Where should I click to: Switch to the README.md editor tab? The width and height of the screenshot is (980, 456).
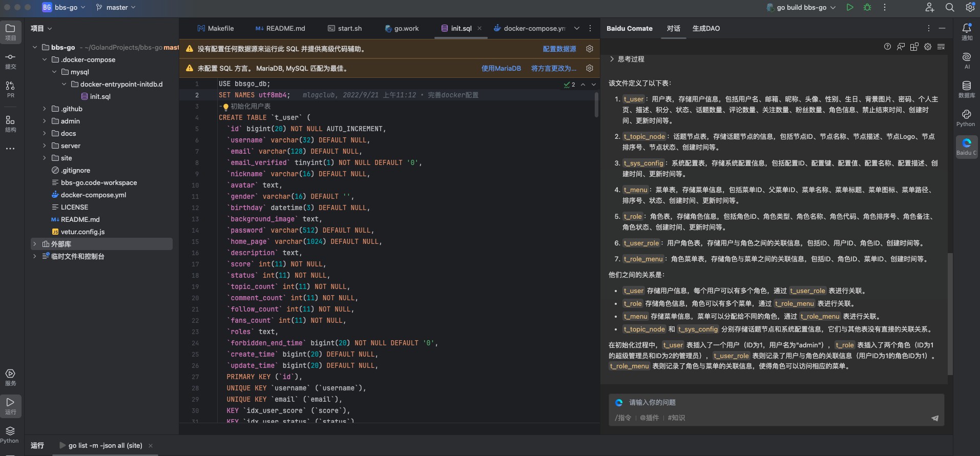click(x=280, y=28)
